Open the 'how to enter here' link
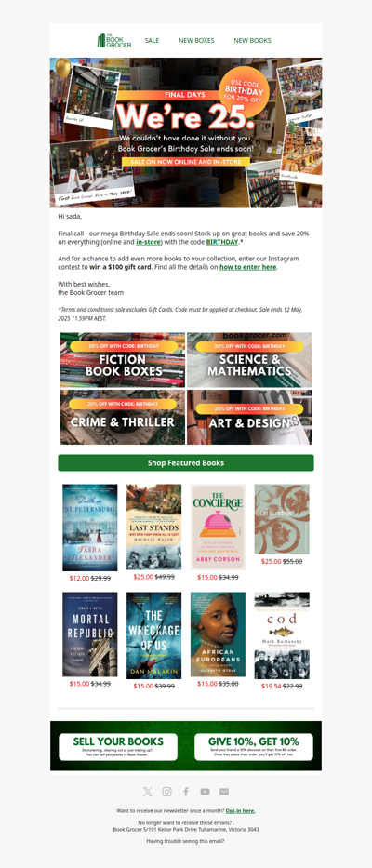Viewport: 372px width, 868px height. coord(248,267)
